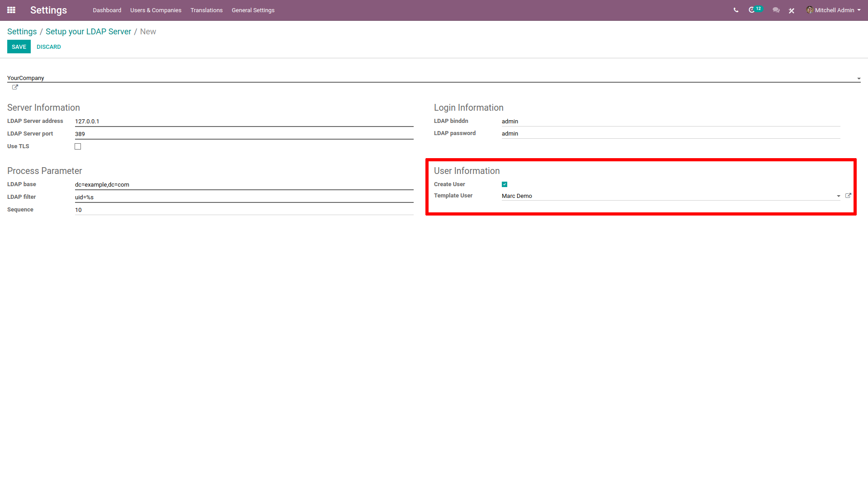Expand the Template User dropdown selector

coord(839,196)
